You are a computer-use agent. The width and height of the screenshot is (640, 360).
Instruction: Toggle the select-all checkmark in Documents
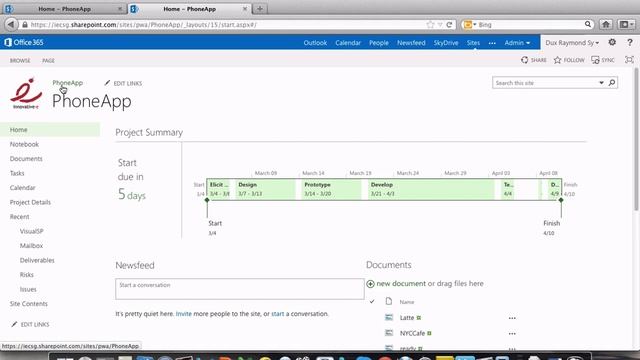[372, 302]
